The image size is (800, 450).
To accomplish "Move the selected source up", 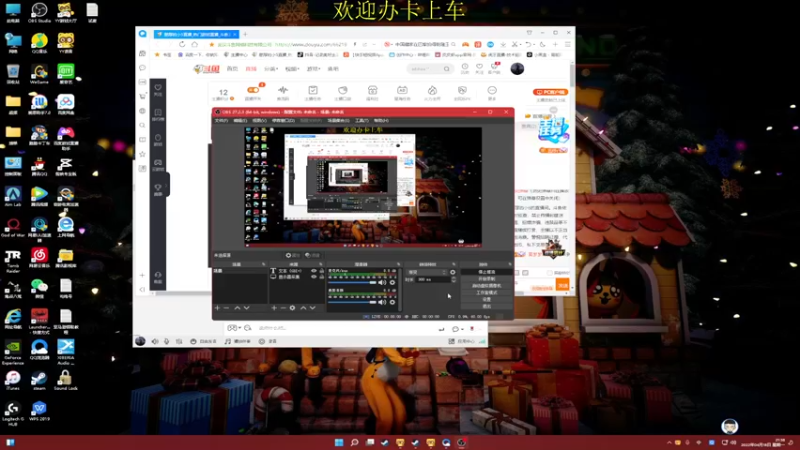I will 303,308.
